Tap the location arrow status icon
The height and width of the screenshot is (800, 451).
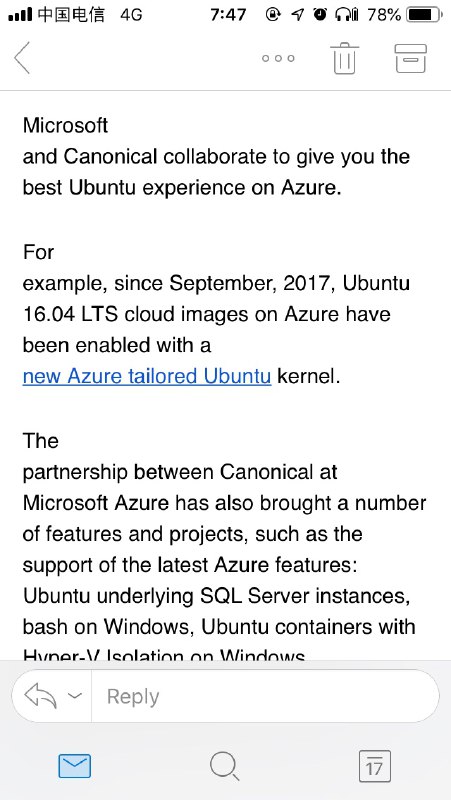[297, 15]
